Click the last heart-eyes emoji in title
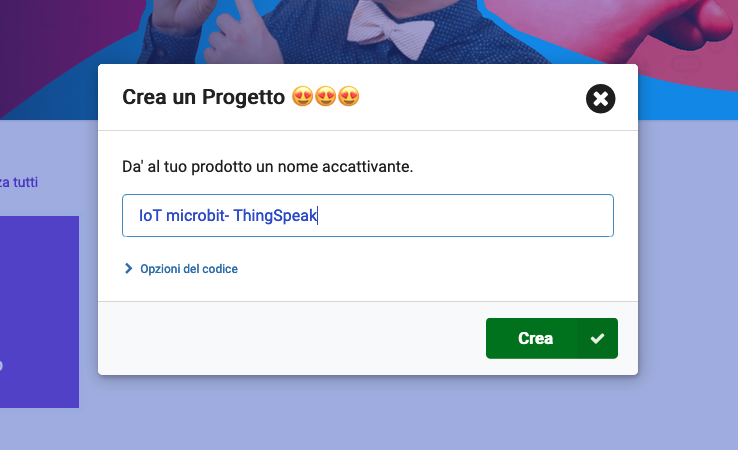738x450 pixels. coord(348,97)
